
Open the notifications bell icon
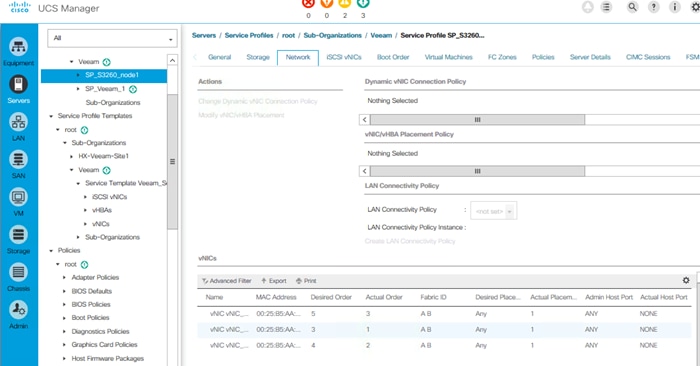588,7
